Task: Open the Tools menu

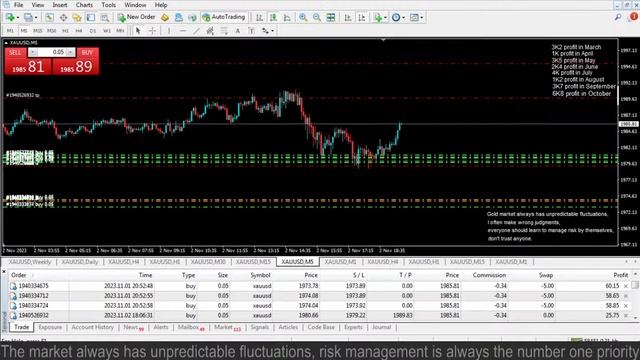Action: coord(109,5)
